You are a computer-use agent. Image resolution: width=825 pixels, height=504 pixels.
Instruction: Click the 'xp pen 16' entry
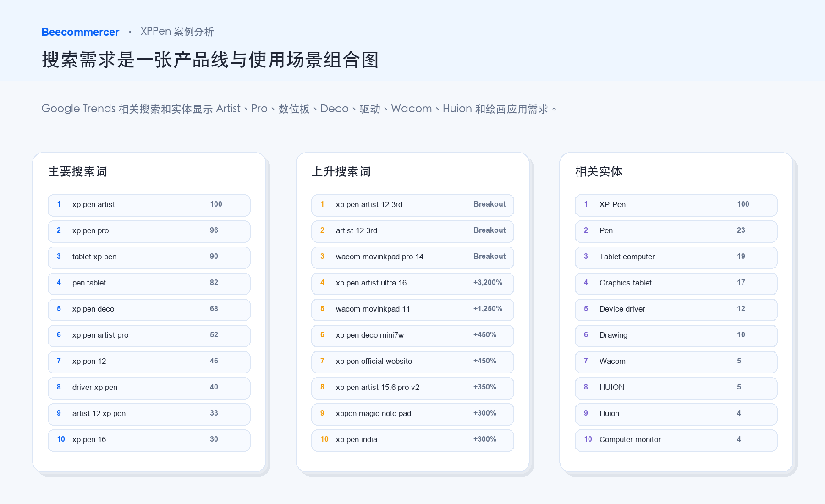(149, 440)
